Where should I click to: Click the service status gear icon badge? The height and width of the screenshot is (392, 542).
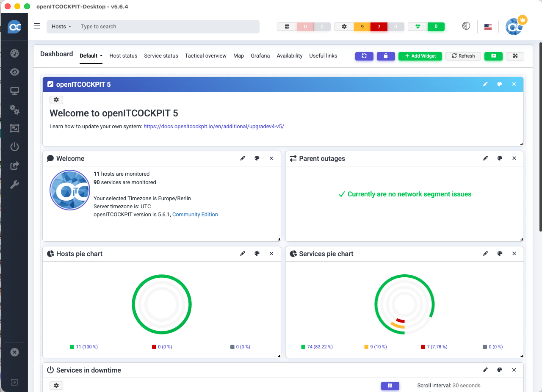pyautogui.click(x=344, y=27)
